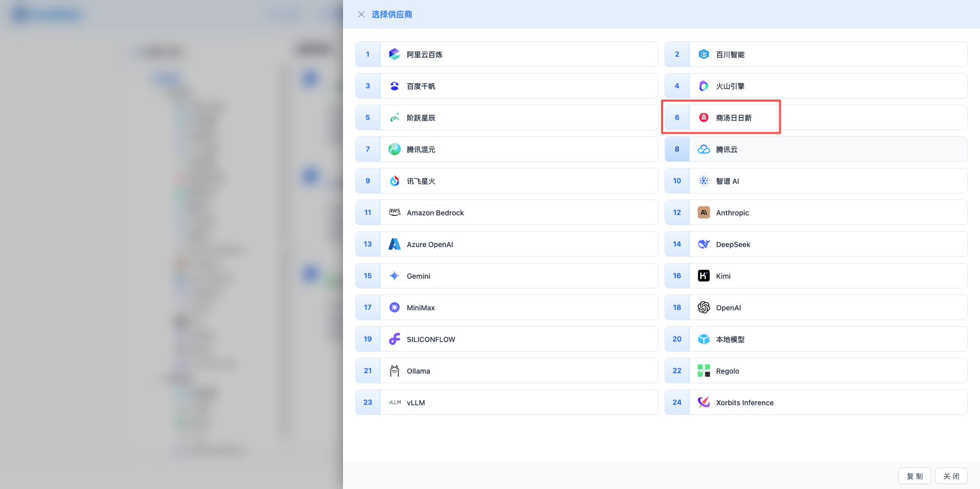Choose the DeepSeek whale icon
This screenshot has width=980, height=489.
point(703,244)
